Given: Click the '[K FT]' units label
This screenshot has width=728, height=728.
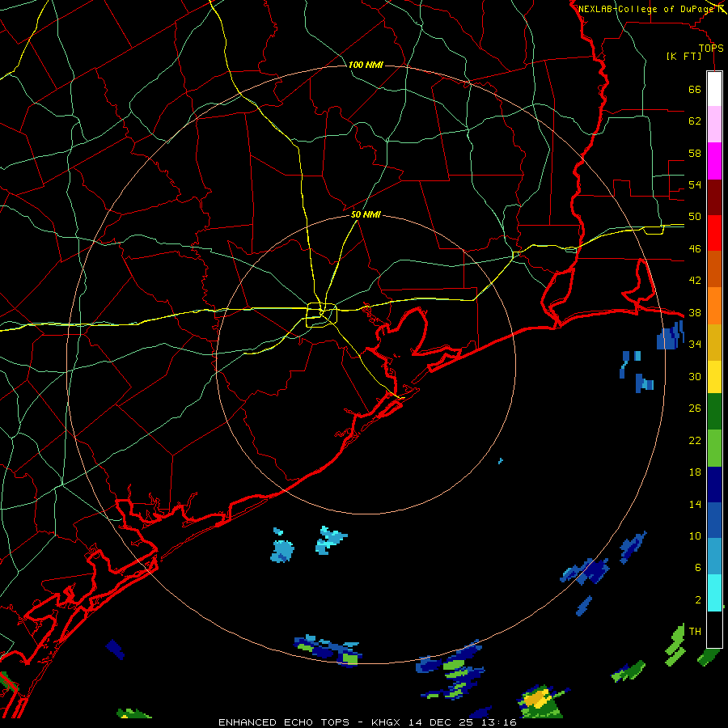Looking at the screenshot, I should click(x=684, y=57).
